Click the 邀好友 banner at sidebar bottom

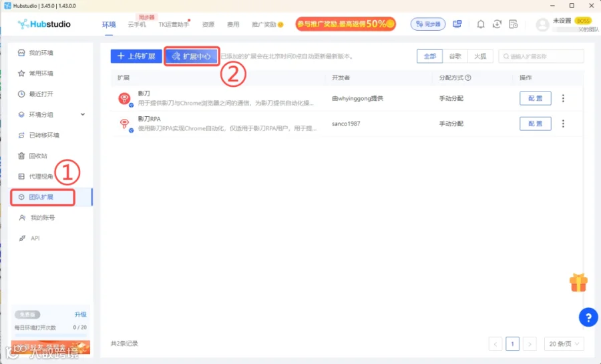point(51,347)
